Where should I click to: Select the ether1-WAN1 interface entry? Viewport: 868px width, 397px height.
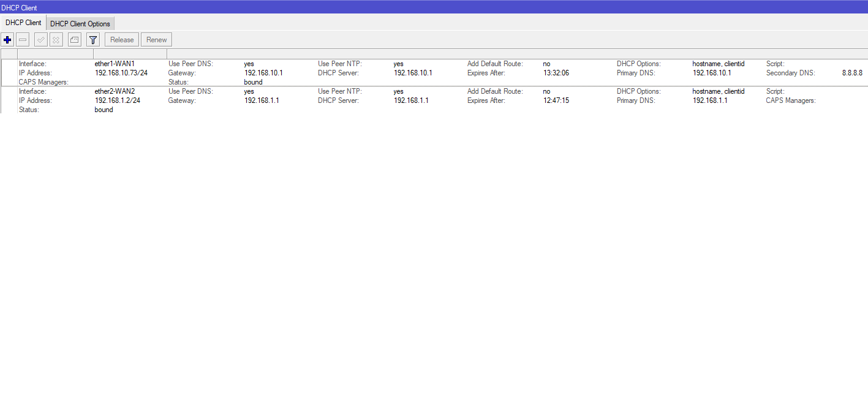point(115,64)
